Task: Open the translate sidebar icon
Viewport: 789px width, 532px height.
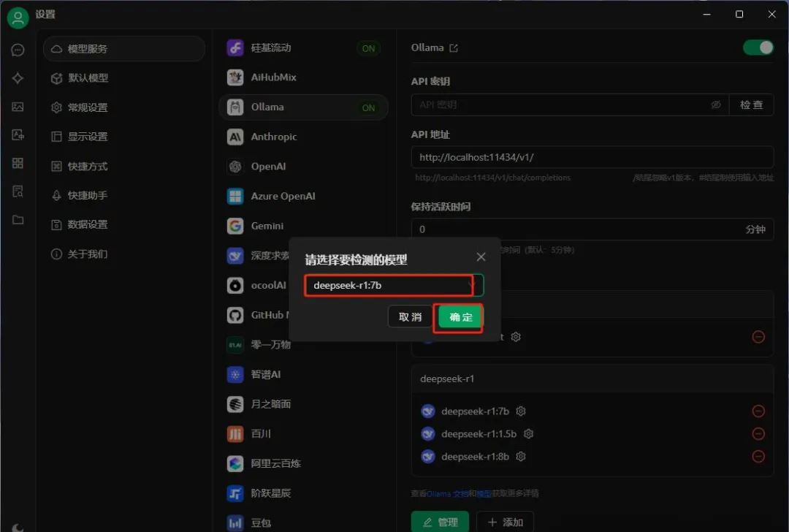Action: coord(18,135)
